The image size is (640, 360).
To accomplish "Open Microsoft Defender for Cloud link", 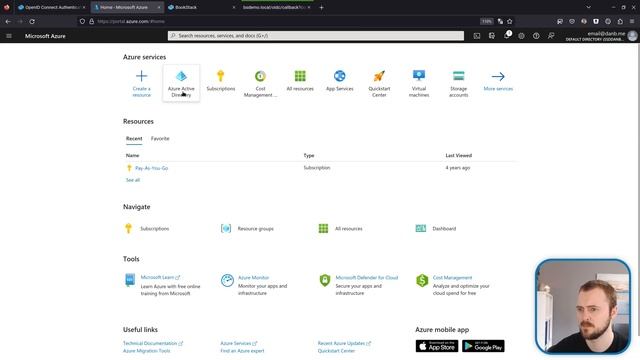I will 367,278.
